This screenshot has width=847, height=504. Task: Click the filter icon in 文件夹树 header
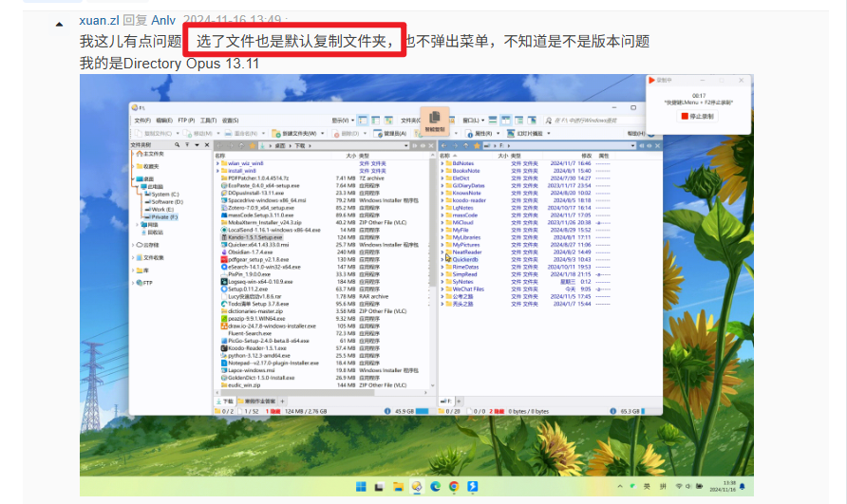pos(187,145)
